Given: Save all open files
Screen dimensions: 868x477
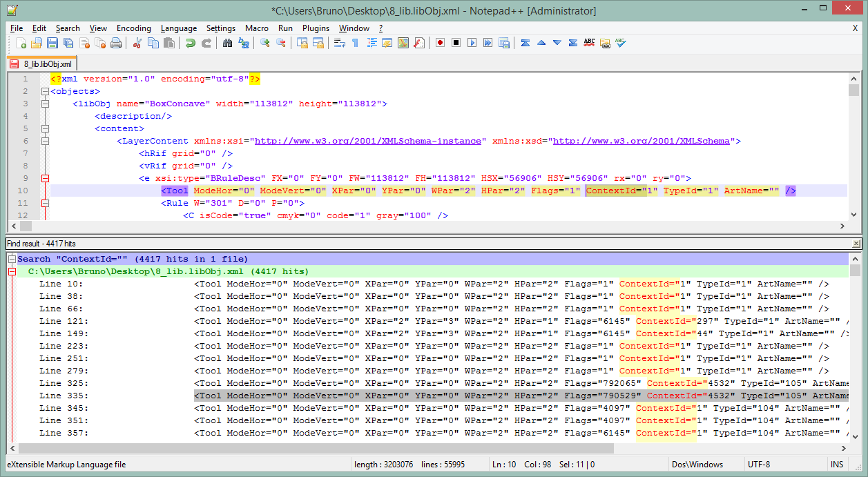Looking at the screenshot, I should pyautogui.click(x=68, y=43).
